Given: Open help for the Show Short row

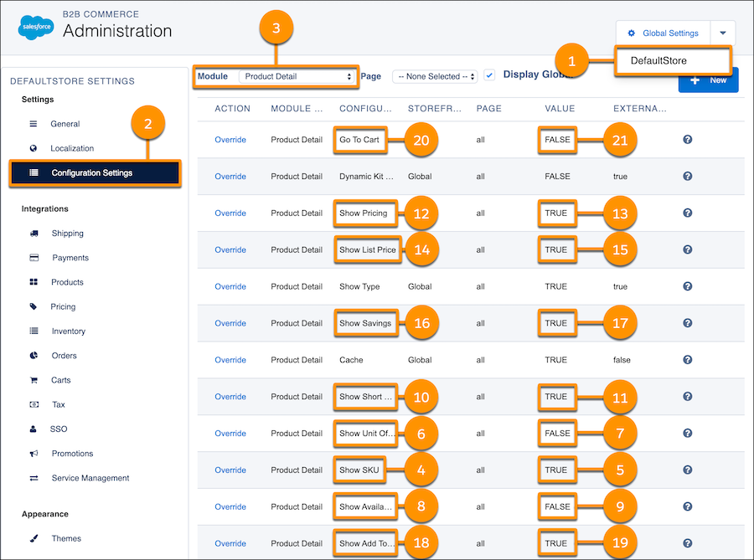Looking at the screenshot, I should point(687,396).
